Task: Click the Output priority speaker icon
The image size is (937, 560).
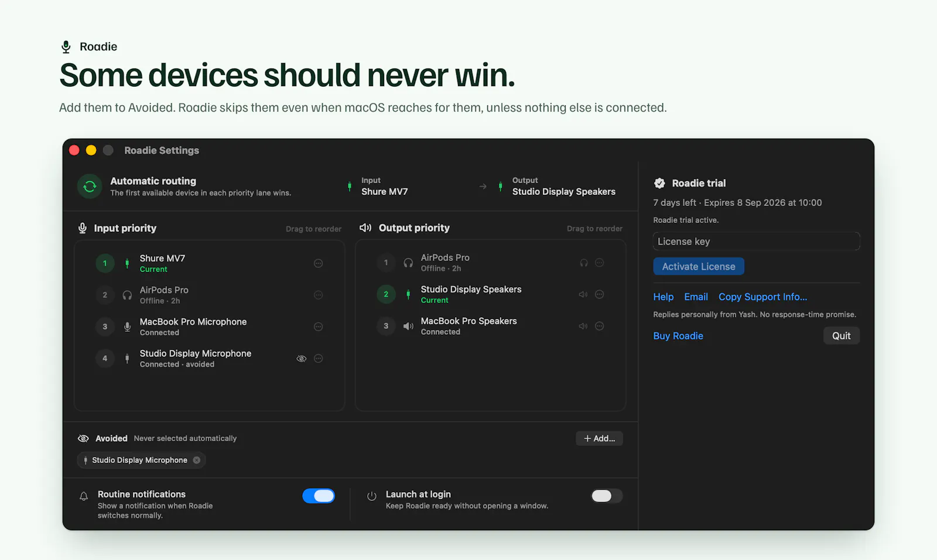Action: pos(365,228)
